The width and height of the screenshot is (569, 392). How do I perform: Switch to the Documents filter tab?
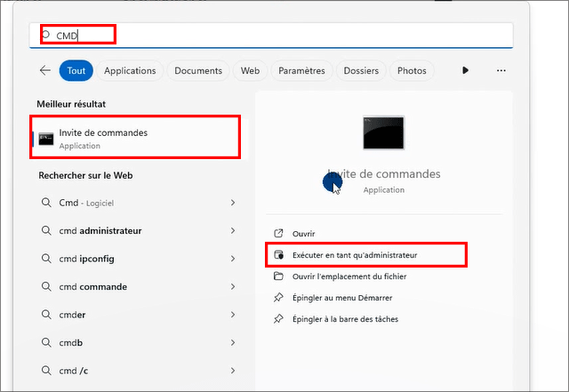pos(198,70)
